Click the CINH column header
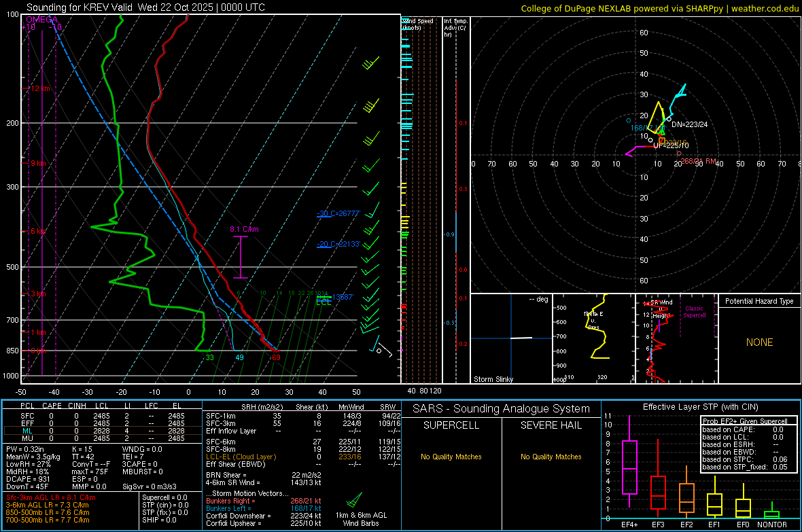The width and height of the screenshot is (802, 532). tap(77, 406)
